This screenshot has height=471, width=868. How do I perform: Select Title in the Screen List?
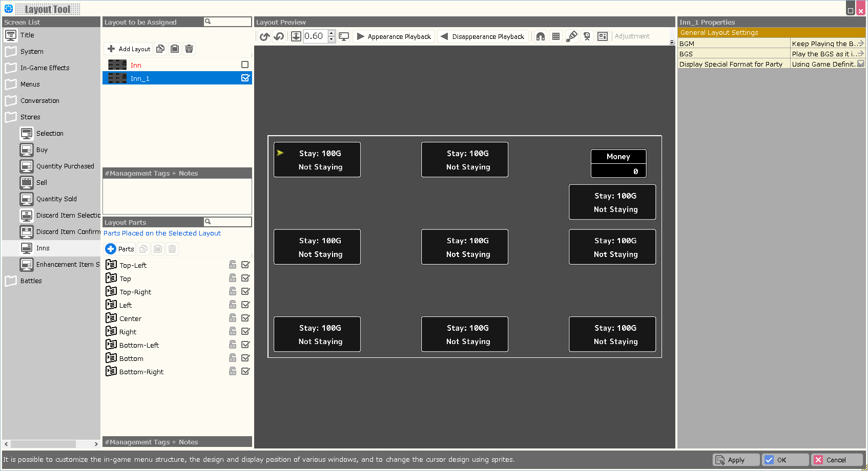tap(27, 35)
